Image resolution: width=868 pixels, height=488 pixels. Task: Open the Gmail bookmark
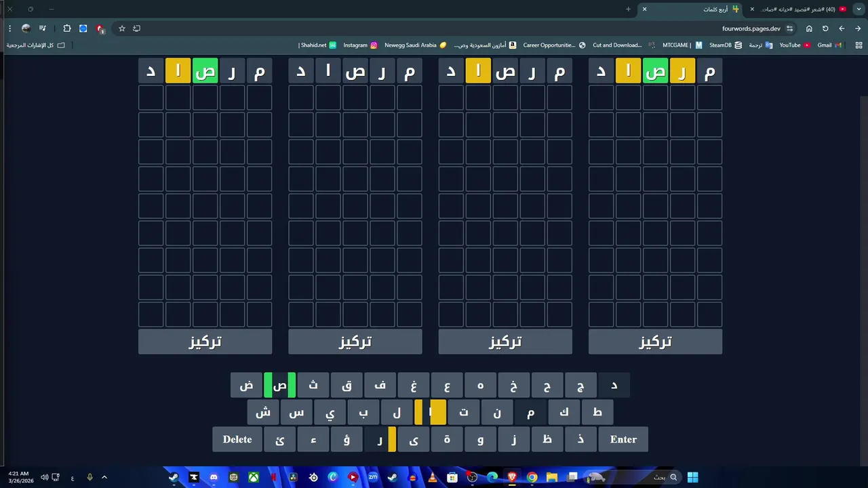(829, 45)
